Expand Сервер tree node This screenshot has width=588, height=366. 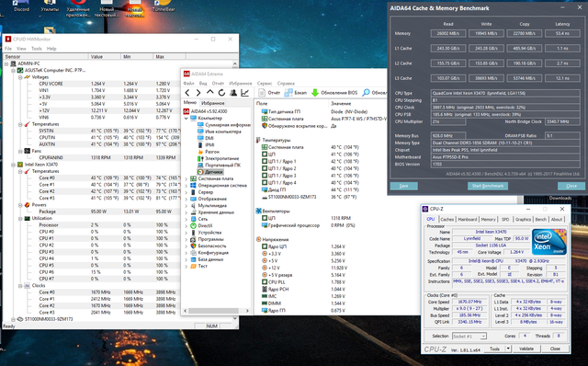tap(186, 192)
